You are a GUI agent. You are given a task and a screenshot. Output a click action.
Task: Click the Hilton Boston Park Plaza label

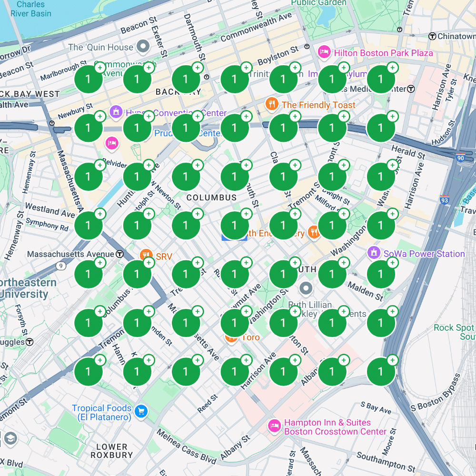click(x=383, y=53)
